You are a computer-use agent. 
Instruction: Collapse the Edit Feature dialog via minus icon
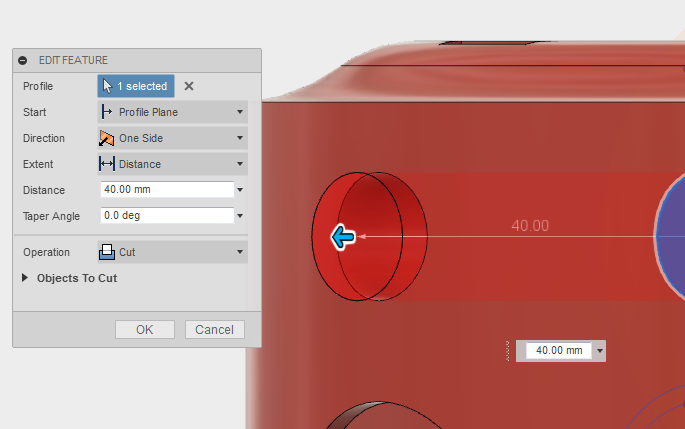coord(23,60)
